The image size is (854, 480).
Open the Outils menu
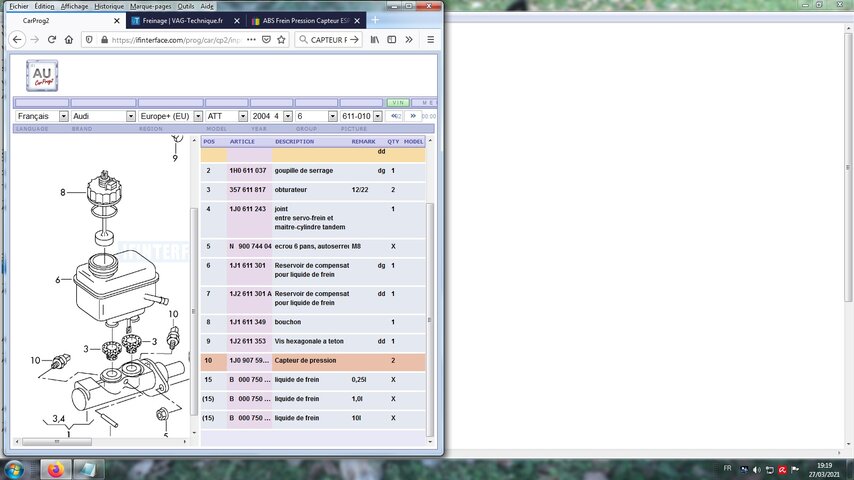coord(186,6)
